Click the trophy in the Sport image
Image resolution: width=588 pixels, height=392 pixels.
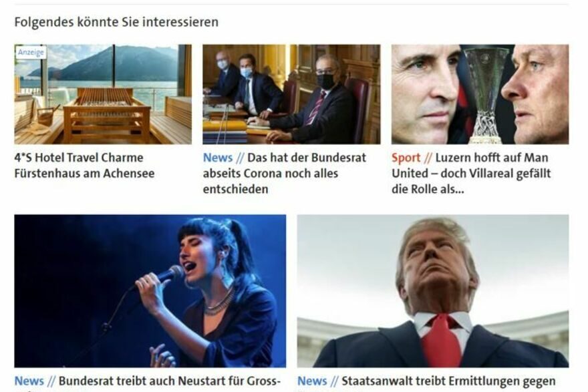[486, 95]
